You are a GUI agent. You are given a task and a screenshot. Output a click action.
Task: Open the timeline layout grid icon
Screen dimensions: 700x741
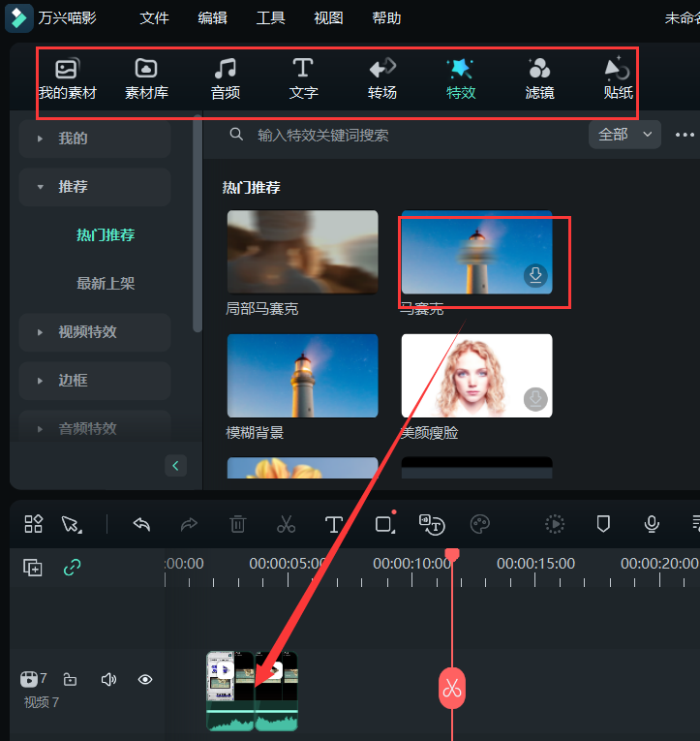pyautogui.click(x=34, y=524)
